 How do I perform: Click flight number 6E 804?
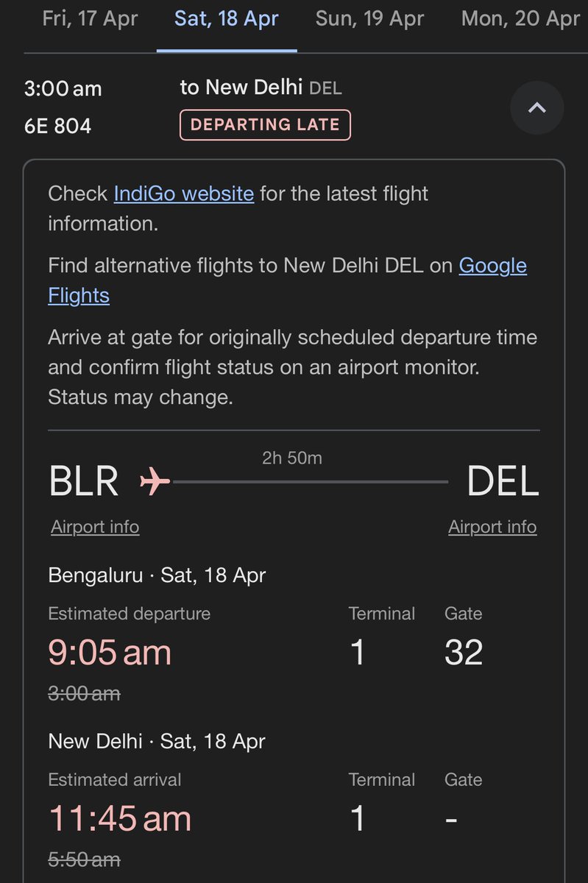(x=58, y=126)
